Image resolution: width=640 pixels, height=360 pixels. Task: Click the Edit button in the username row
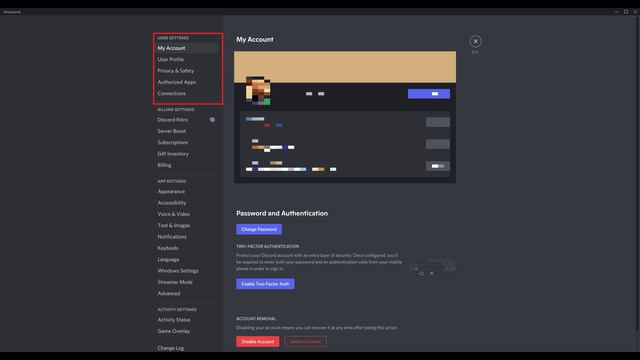(438, 122)
